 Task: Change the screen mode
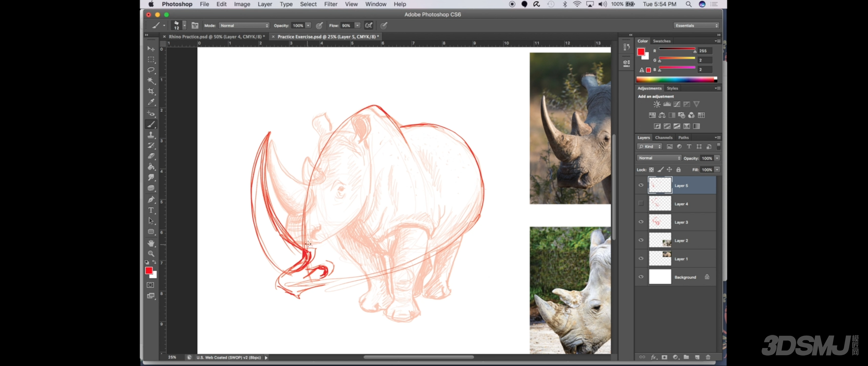151,296
